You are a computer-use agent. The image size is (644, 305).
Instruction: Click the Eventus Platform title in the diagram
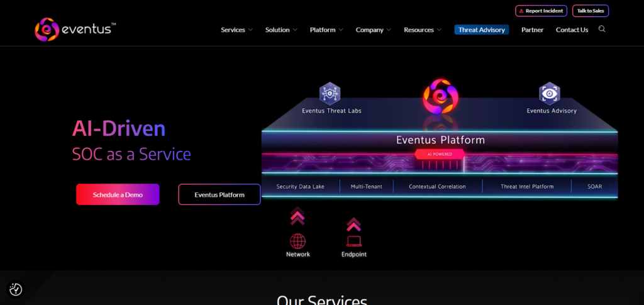tap(440, 140)
